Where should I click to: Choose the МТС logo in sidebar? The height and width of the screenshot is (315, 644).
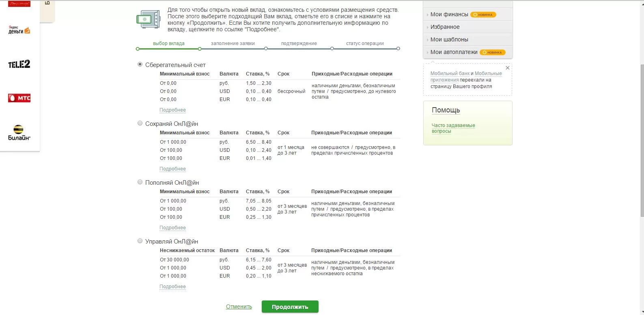coord(19,98)
